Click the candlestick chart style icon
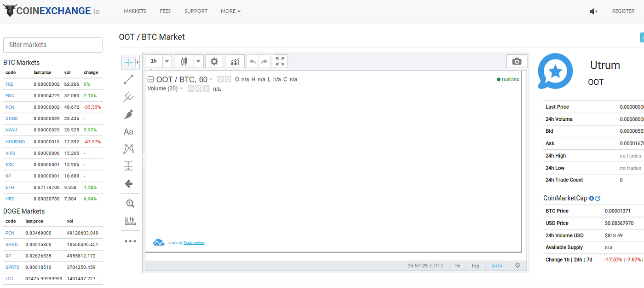Viewport: 644px width, 288px height. click(x=184, y=61)
